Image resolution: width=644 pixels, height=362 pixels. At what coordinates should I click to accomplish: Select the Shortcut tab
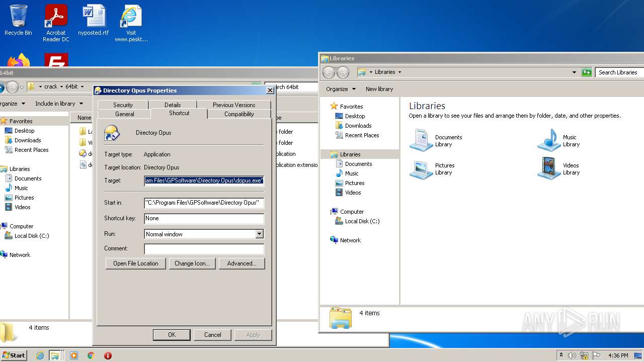tap(179, 113)
